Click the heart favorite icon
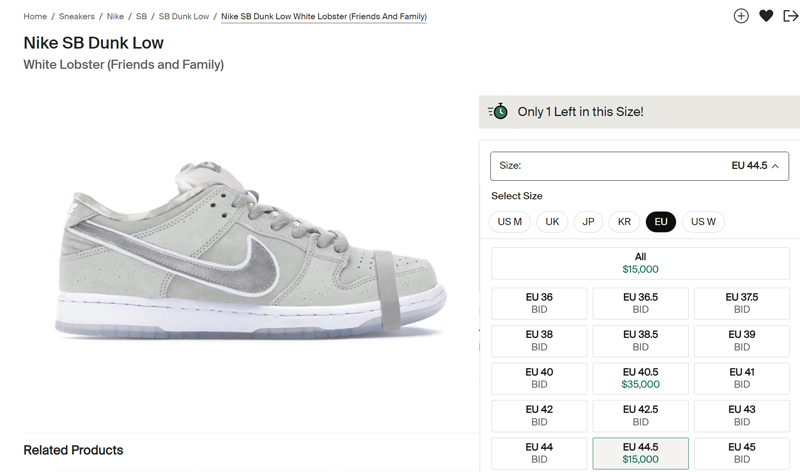 (x=766, y=16)
